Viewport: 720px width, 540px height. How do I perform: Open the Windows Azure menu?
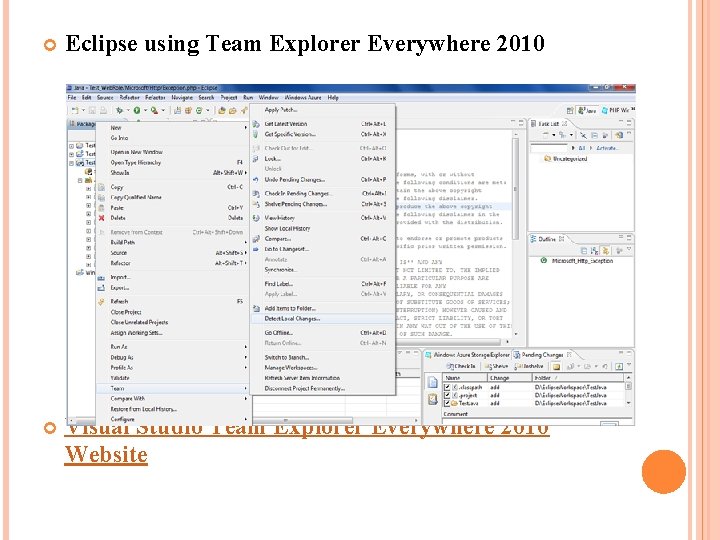[303, 98]
